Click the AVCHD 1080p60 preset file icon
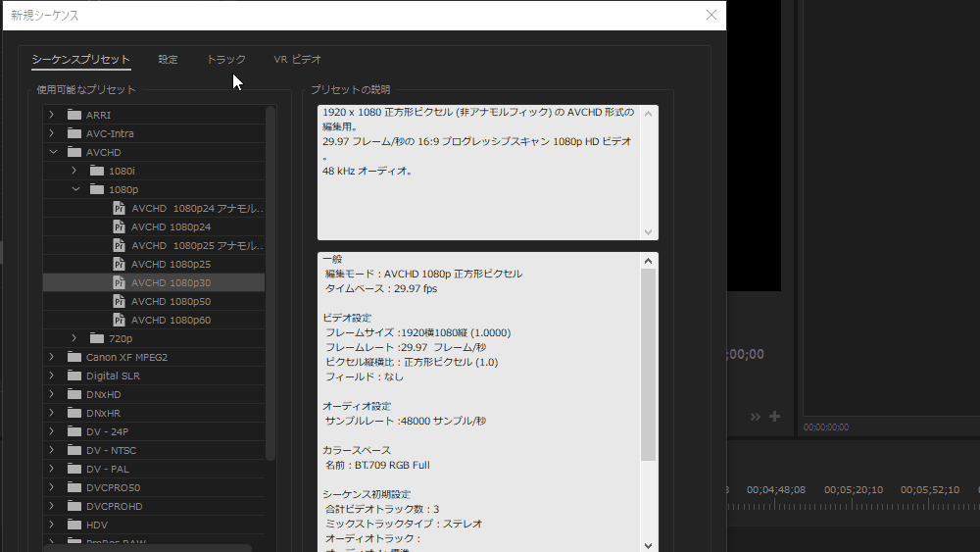 click(119, 320)
